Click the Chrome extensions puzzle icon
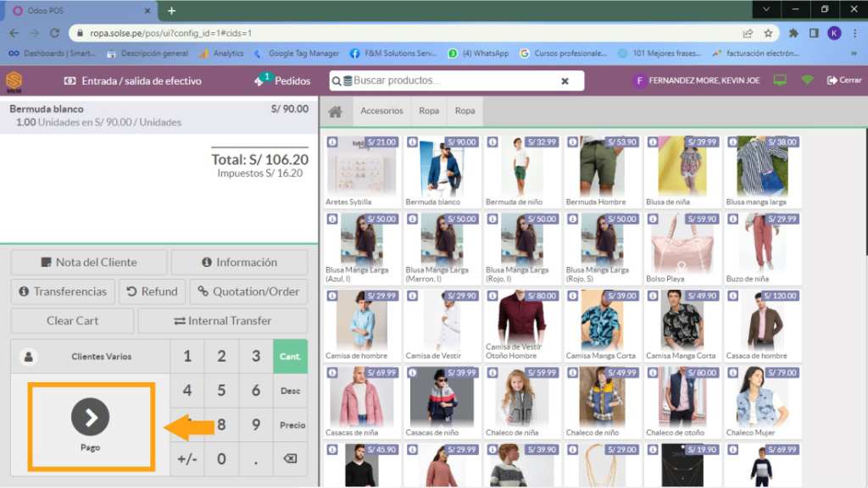Viewport: 868px width, 488px height. tap(793, 33)
